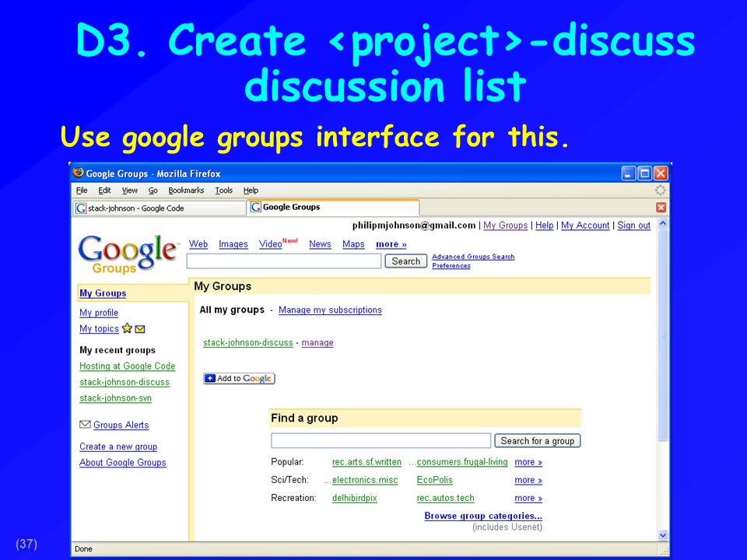The image size is (747, 560).
Task: Open My Account link
Action: point(585,226)
